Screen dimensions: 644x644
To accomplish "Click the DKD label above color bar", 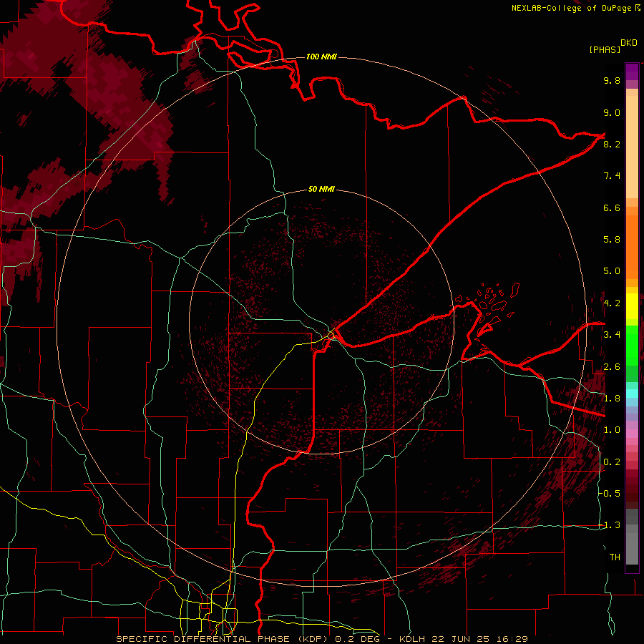I will coord(629,43).
